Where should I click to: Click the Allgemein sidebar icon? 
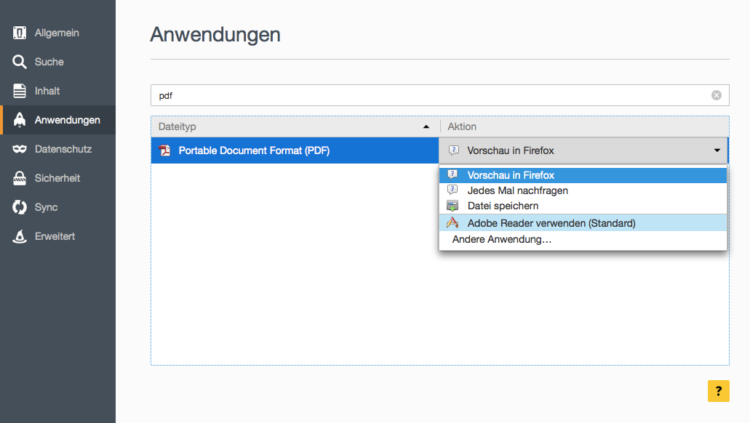pos(19,33)
